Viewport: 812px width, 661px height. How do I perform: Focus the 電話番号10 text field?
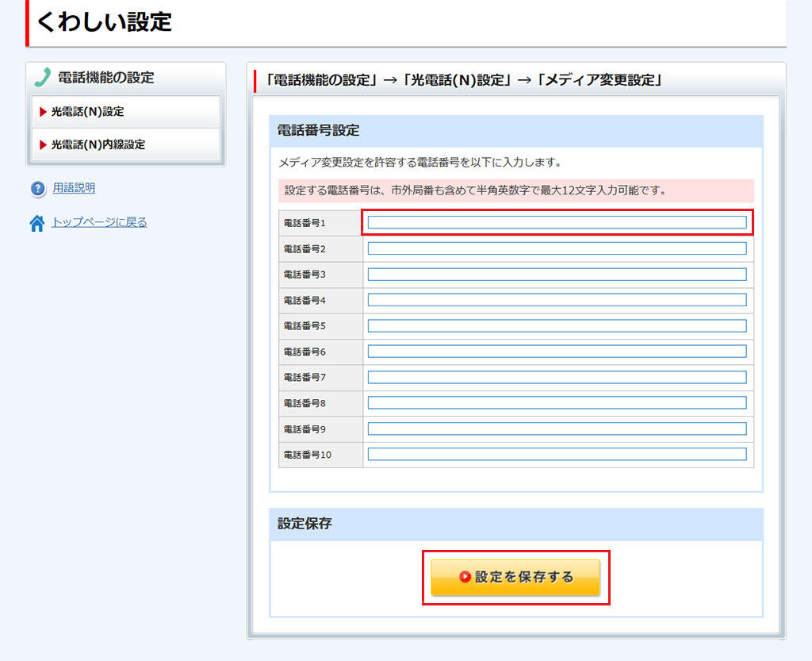557,455
